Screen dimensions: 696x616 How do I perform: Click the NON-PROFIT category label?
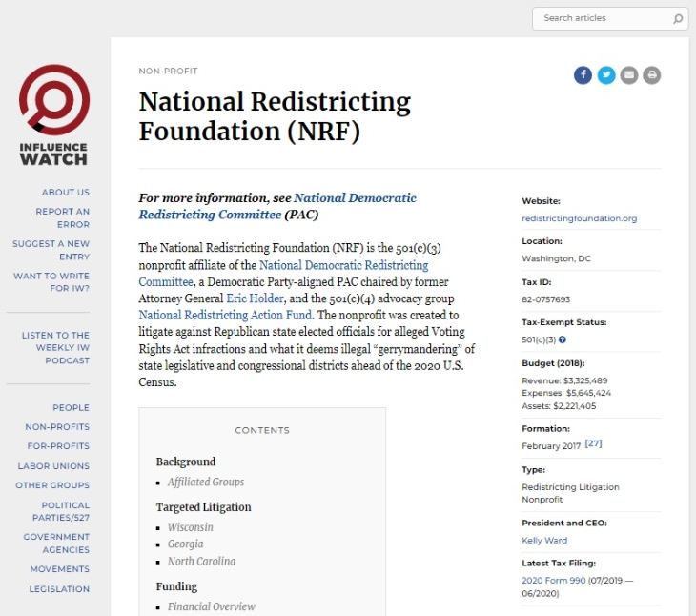(168, 71)
